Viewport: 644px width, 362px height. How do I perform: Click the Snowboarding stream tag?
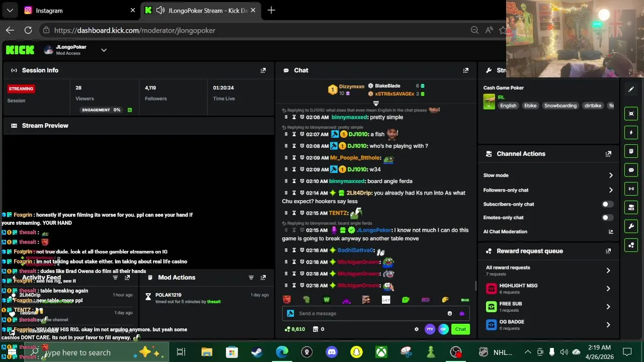click(560, 106)
